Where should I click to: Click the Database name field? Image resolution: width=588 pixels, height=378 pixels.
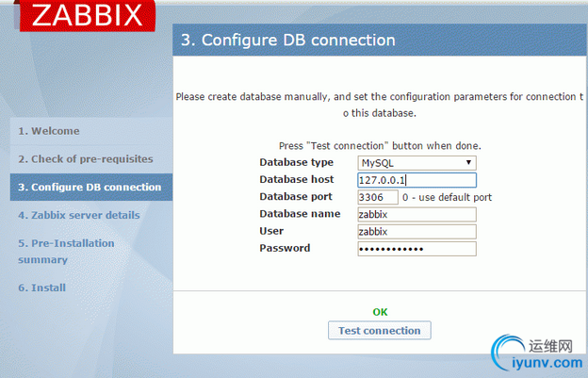pos(416,215)
